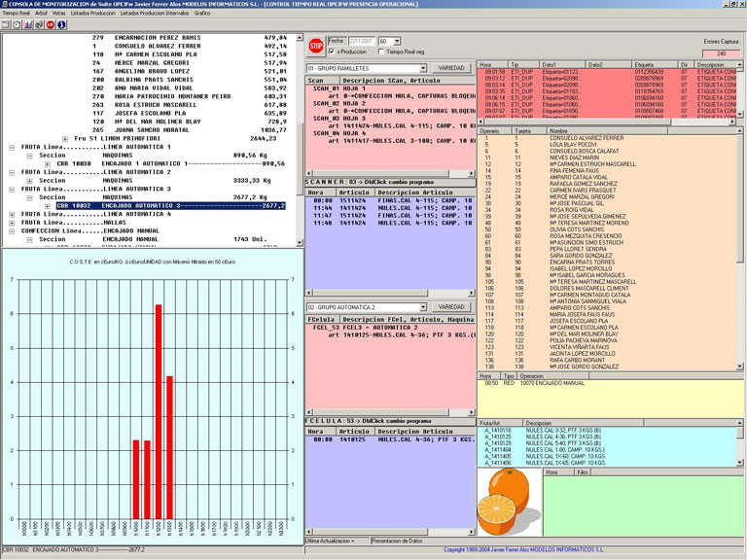The image size is (747, 560).
Task: Open the bar chart toolbar icon
Action: click(28, 24)
